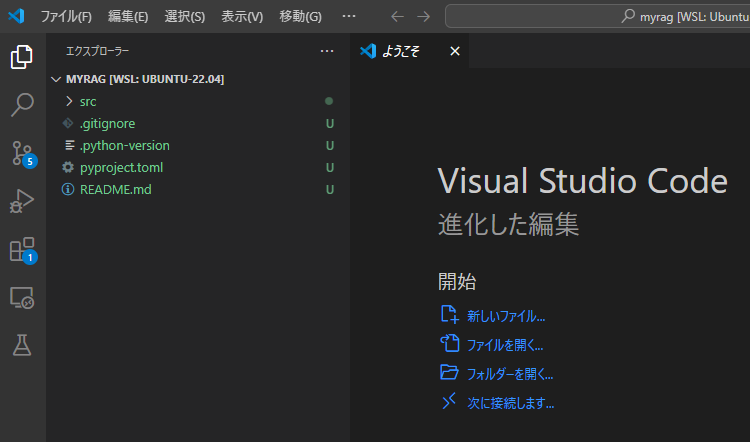Click the U status next to pyproject.toml
This screenshot has width=750, height=442.
[x=330, y=167]
